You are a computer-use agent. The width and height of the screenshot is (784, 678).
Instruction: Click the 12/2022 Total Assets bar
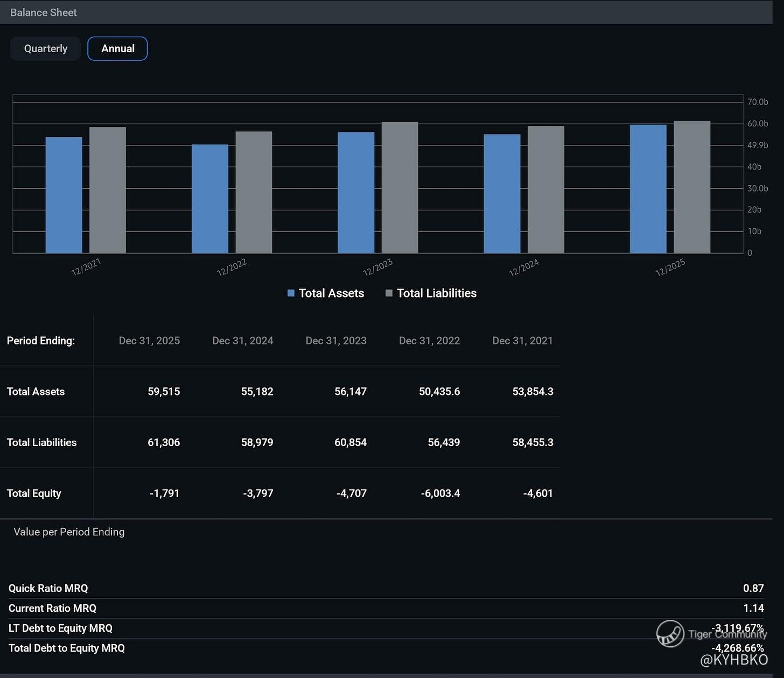pyautogui.click(x=210, y=199)
